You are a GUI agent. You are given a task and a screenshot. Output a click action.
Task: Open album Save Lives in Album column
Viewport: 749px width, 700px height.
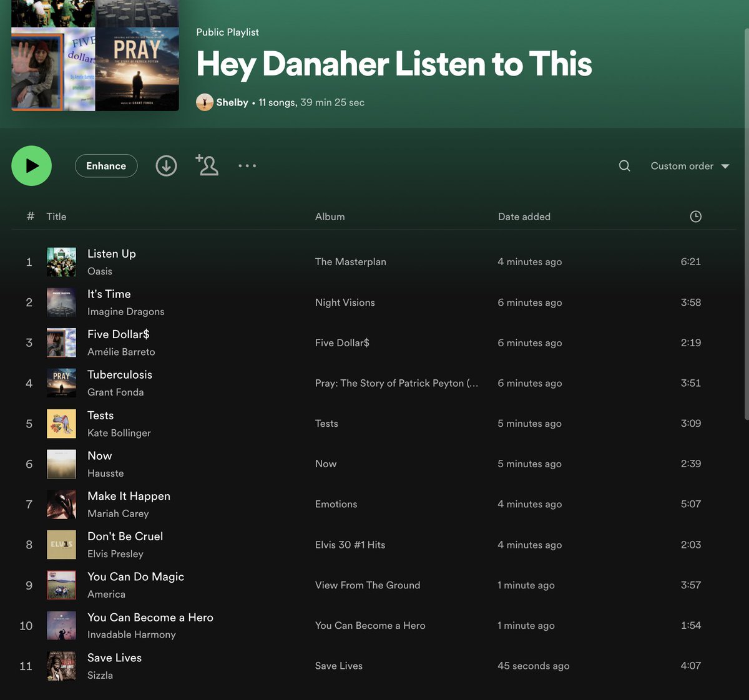pyautogui.click(x=339, y=666)
